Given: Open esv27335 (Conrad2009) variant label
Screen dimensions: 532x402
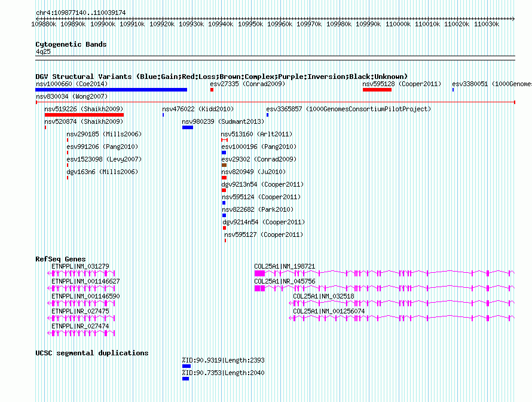Looking at the screenshot, I should coord(247,84).
